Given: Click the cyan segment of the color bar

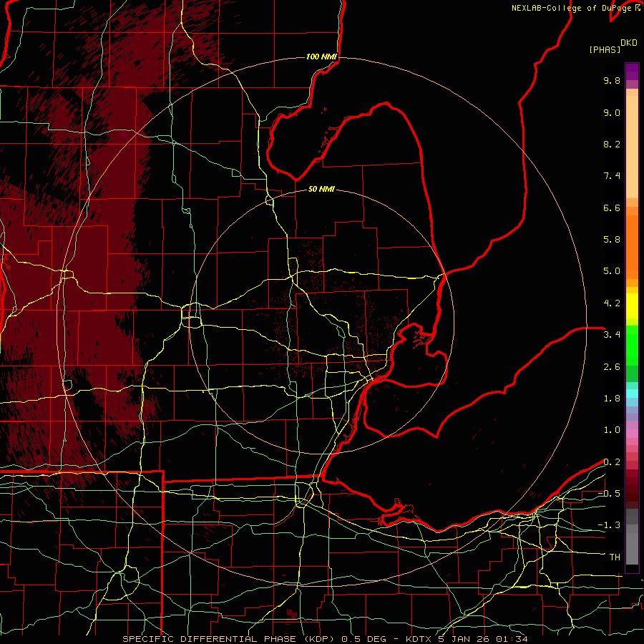Looking at the screenshot, I should 632,394.
